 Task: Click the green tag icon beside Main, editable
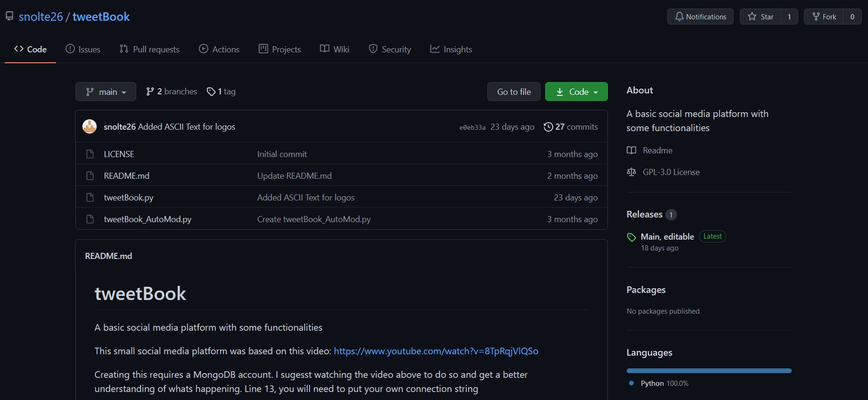(x=631, y=237)
